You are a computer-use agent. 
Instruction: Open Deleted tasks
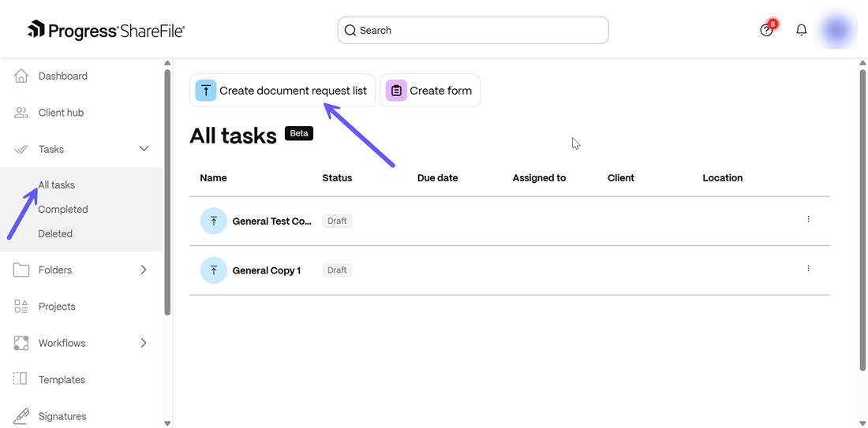[x=55, y=234]
